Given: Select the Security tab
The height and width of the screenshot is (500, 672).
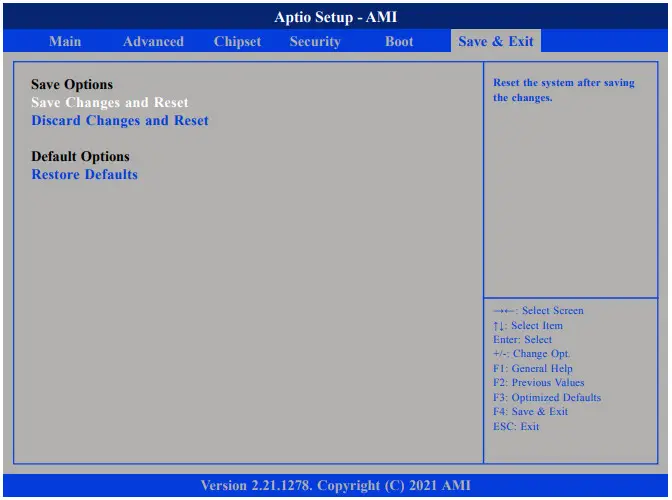Looking at the screenshot, I should [x=315, y=41].
